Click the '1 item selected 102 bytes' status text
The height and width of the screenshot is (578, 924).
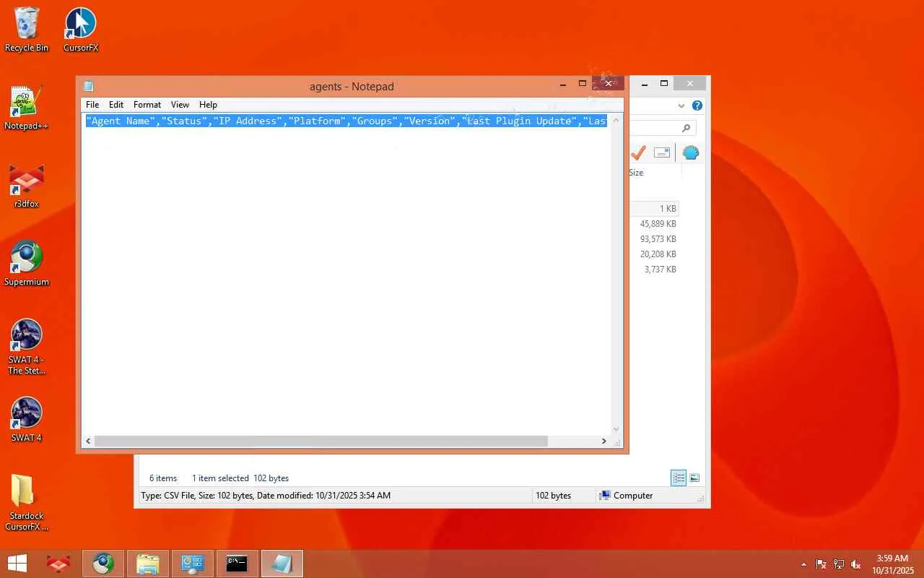click(240, 478)
